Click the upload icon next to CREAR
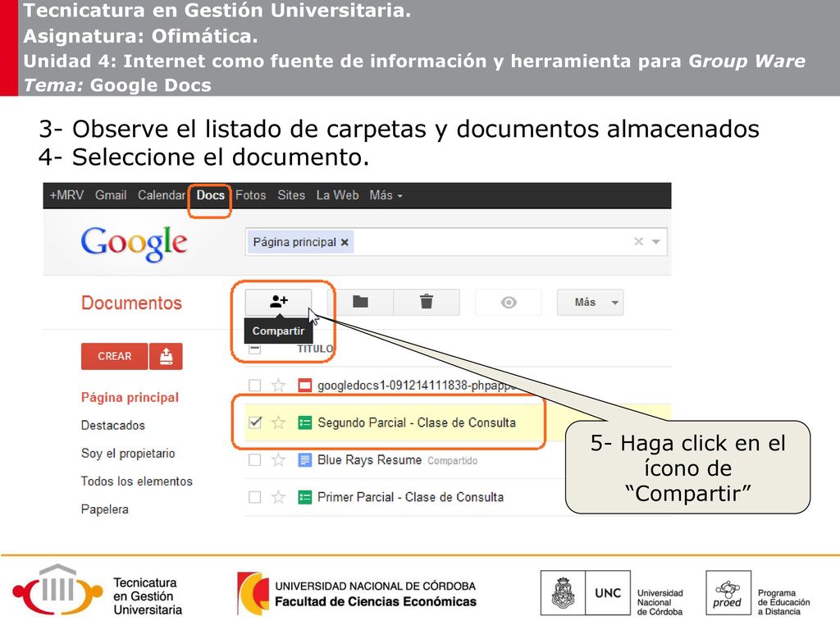Image resolution: width=840 pixels, height=630 pixels. (x=166, y=356)
